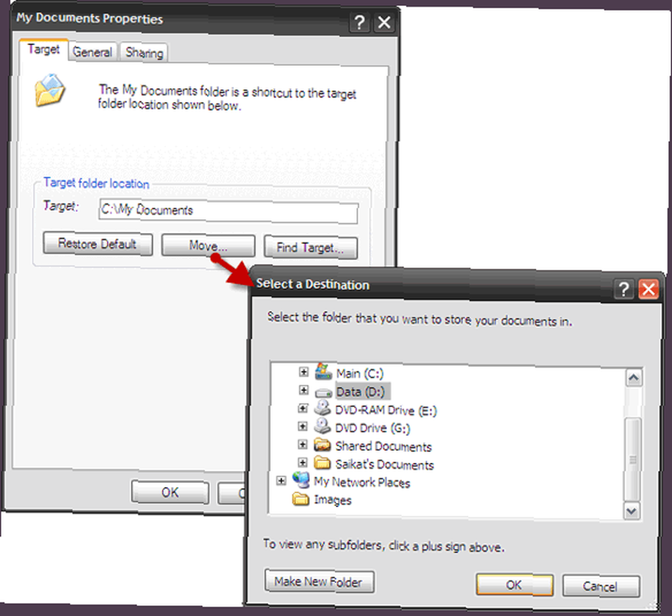Click the Move... button
The width and height of the screenshot is (672, 616).
tap(208, 245)
